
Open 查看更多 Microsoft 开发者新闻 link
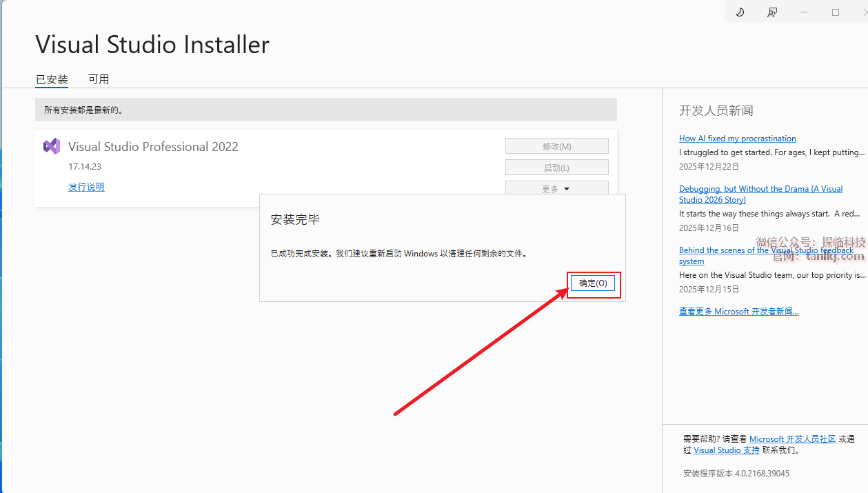point(739,312)
